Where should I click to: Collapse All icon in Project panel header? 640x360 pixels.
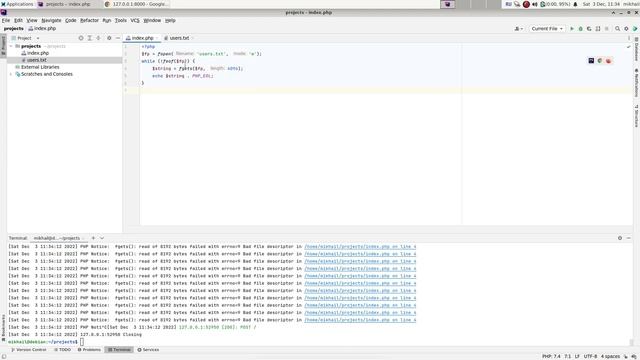98,38
